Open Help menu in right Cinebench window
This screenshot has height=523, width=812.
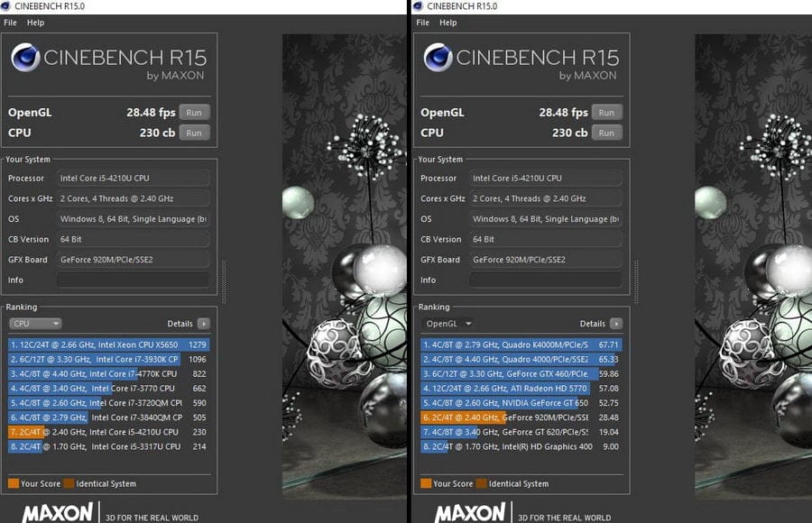click(448, 23)
